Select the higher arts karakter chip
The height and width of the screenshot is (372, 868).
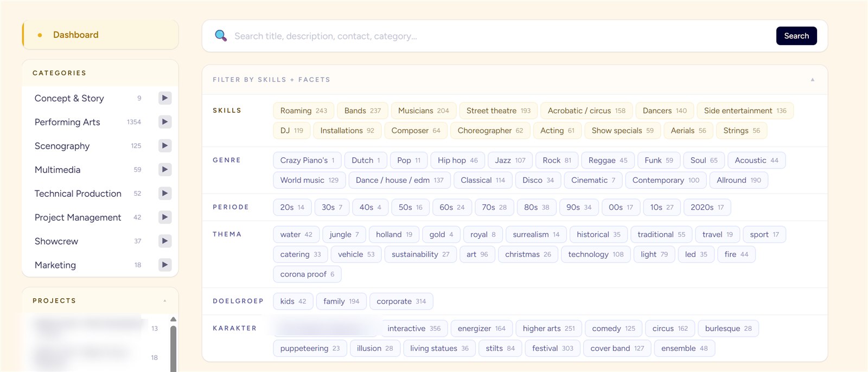[x=549, y=329]
